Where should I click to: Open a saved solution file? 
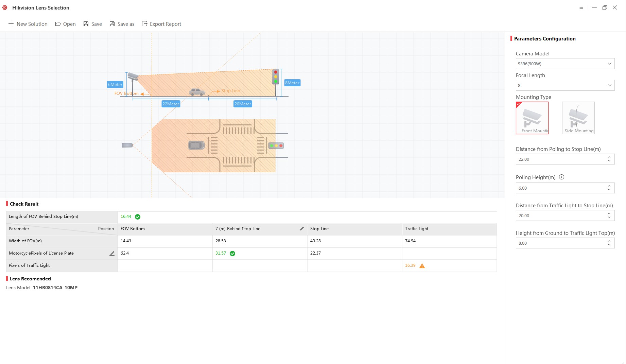[66, 24]
